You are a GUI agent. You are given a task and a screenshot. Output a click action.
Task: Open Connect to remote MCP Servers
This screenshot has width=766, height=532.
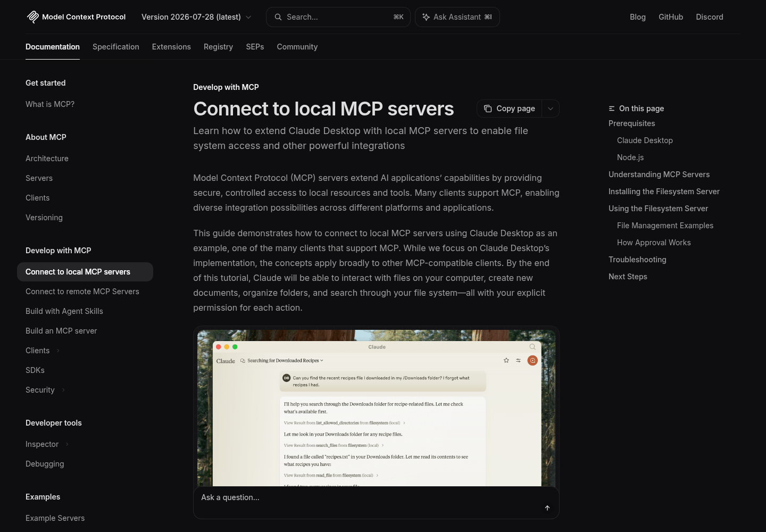click(82, 292)
